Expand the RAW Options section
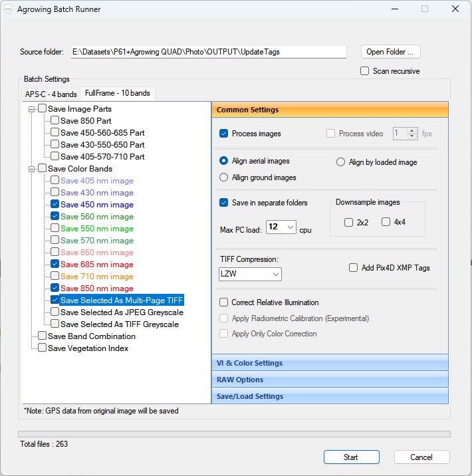Viewport: 472px width, 476px height. point(330,380)
